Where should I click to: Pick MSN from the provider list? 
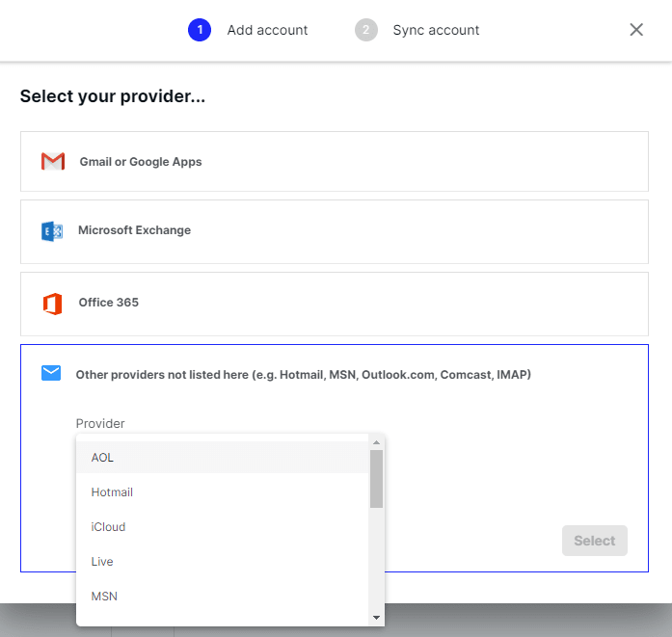tap(223, 597)
